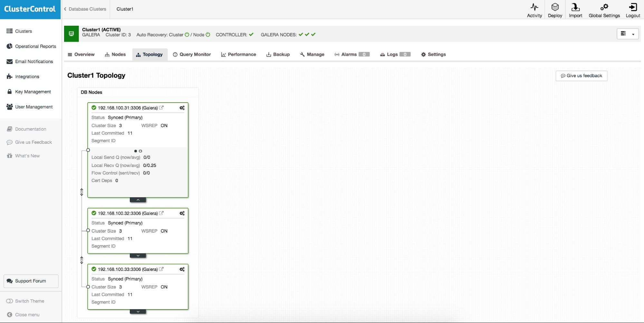Click the green Cluster1 server icon
644x323 pixels.
(x=72, y=34)
